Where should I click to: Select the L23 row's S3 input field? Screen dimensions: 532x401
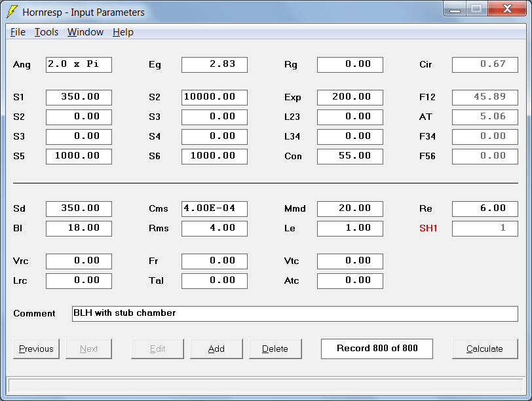tap(214, 117)
